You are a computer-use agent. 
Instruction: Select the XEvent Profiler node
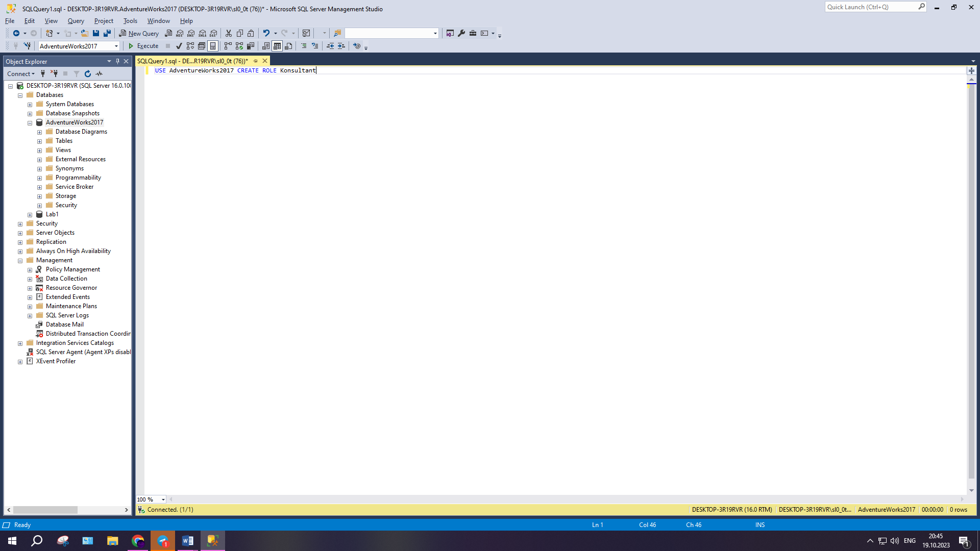[x=56, y=361]
